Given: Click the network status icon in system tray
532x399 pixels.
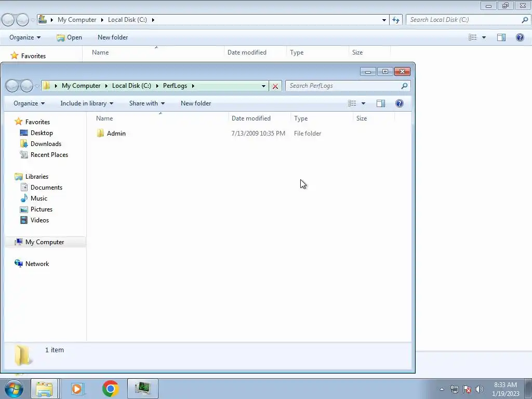Looking at the screenshot, I should (454, 389).
